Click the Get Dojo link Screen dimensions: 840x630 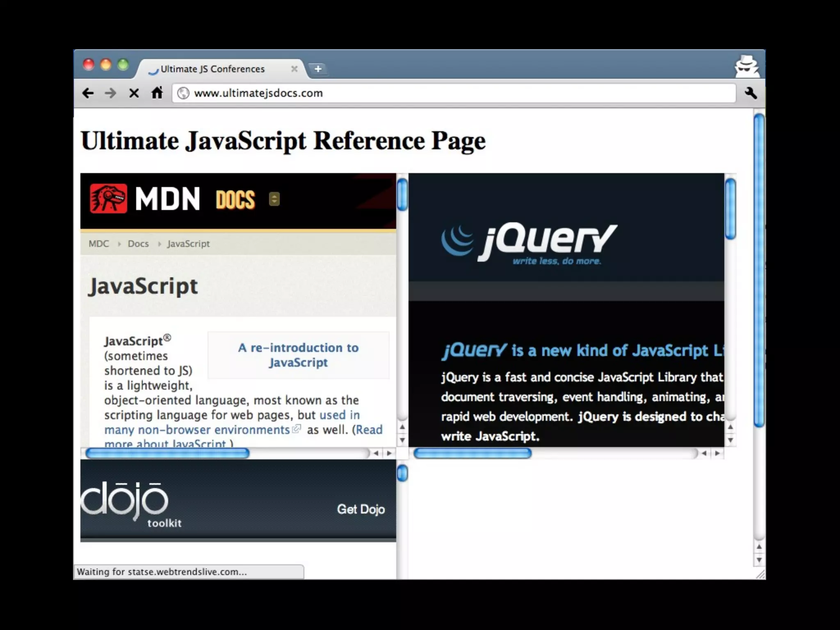361,509
